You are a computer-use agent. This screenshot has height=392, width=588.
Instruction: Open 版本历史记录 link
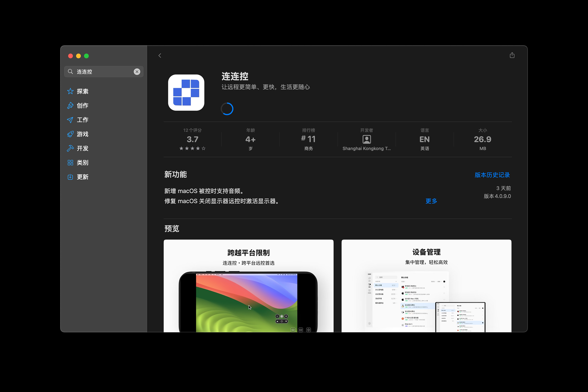coord(492,175)
